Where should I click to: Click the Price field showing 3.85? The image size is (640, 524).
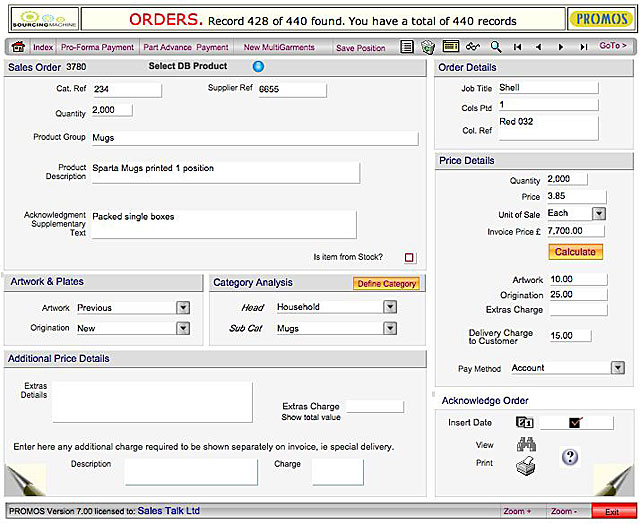576,196
